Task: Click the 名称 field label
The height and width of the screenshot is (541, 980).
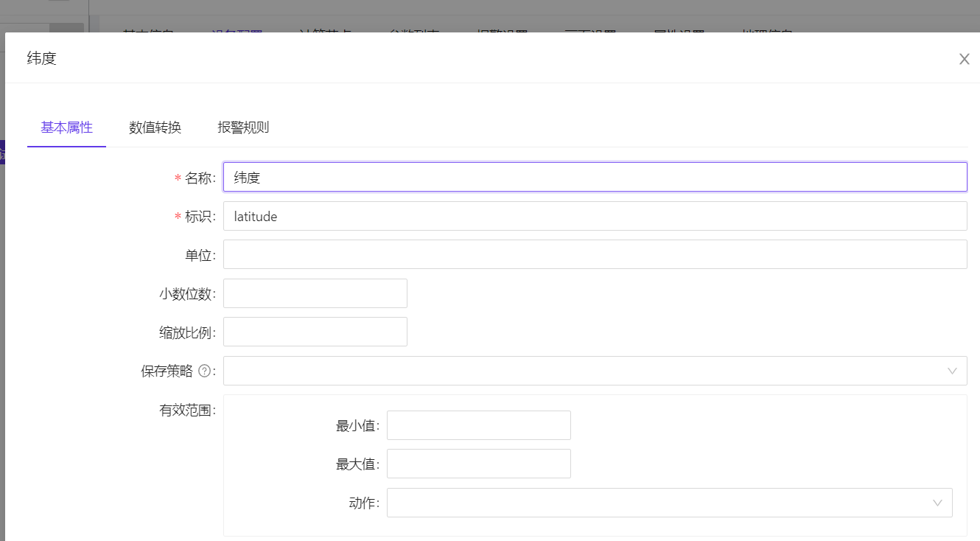Action: [199, 178]
